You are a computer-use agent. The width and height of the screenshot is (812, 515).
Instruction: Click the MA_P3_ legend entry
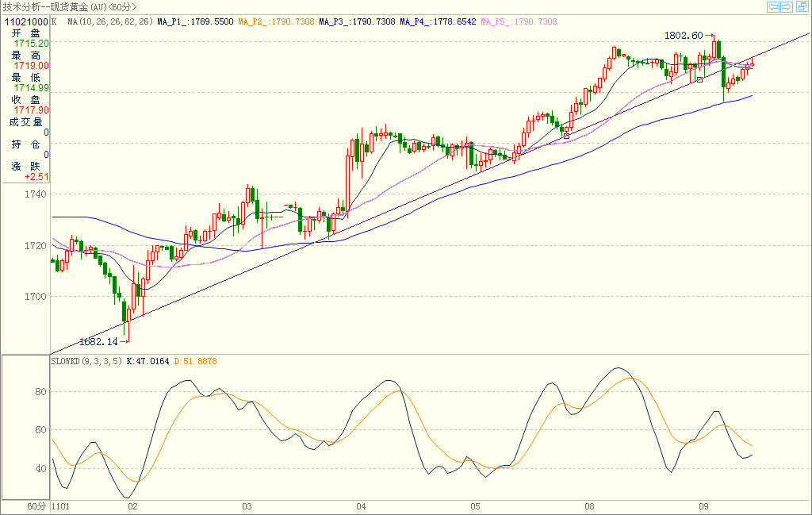357,21
